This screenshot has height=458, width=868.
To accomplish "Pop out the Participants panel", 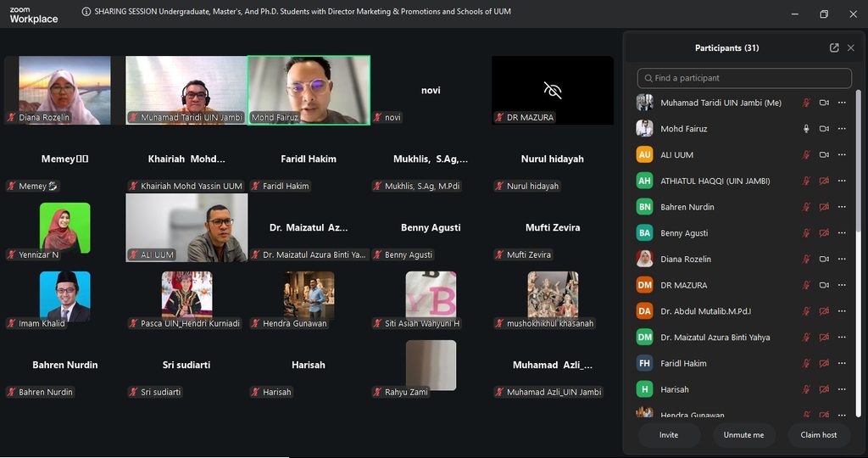I will [834, 48].
